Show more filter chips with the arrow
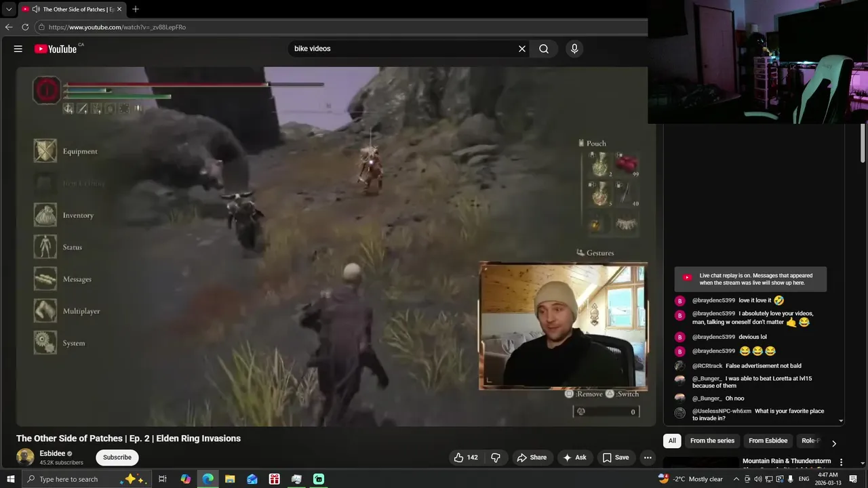 coord(834,443)
